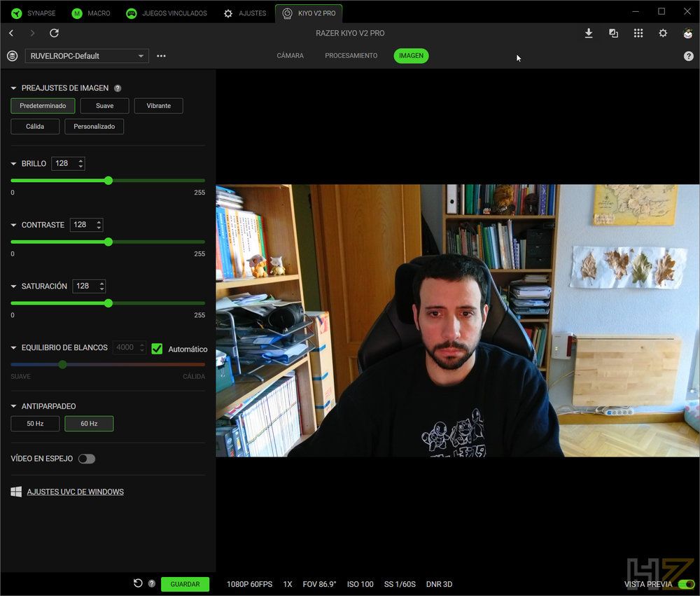This screenshot has width=700, height=596.
Task: Open the user profile avatar
Action: point(688,33)
